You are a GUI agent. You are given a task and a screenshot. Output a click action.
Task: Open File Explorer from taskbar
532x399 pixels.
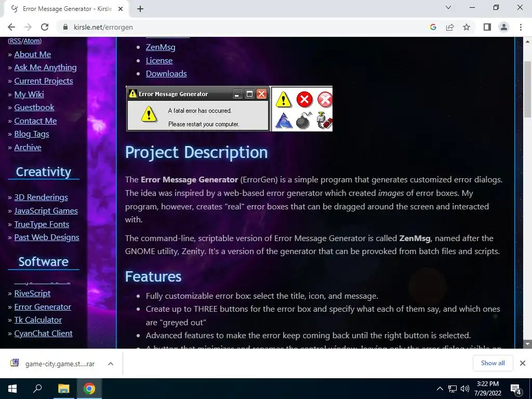tap(63, 389)
